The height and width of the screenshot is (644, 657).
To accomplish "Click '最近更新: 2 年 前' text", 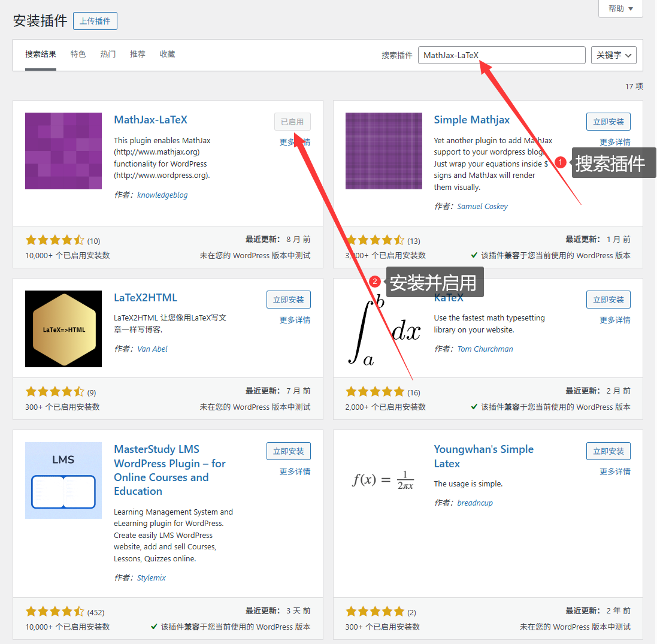I will (x=598, y=611).
